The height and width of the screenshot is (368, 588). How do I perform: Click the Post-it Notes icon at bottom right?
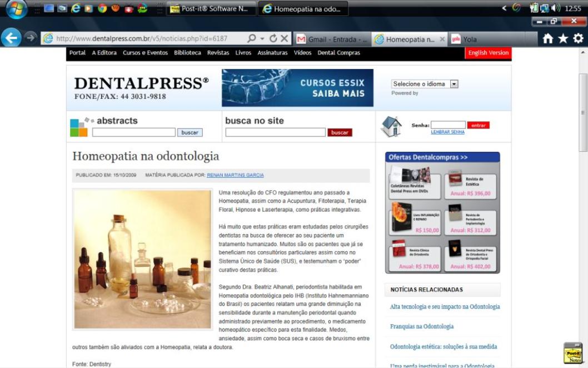tap(574, 353)
